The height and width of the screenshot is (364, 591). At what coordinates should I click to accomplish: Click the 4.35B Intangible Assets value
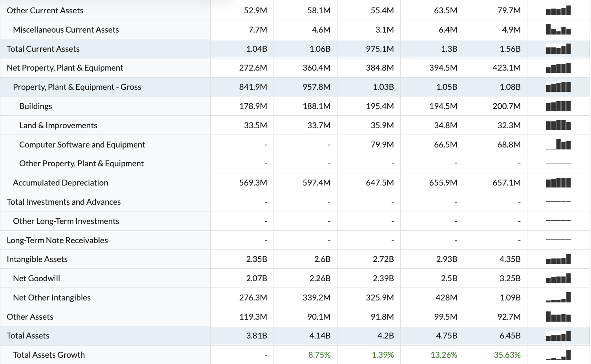tap(510, 259)
